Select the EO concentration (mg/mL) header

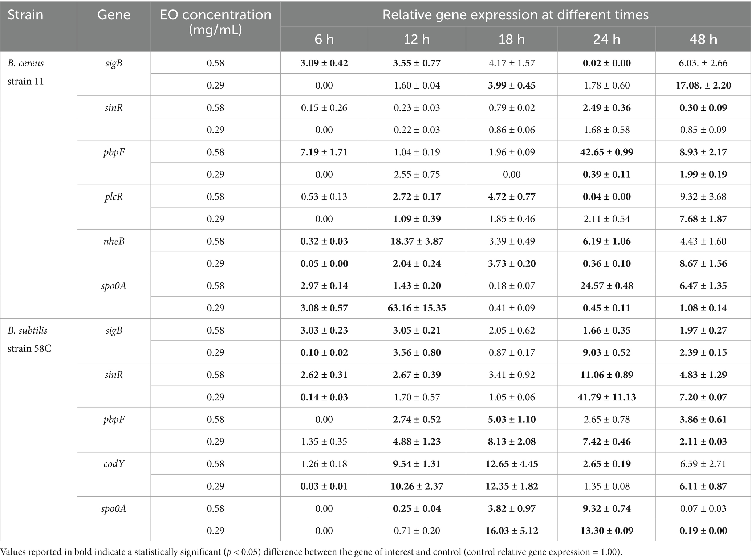coord(215,22)
